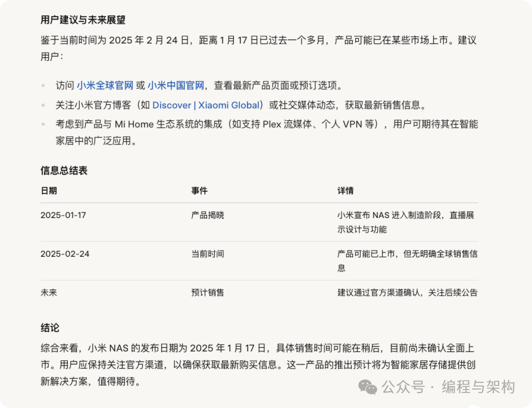Image resolution: width=532 pixels, height=408 pixels.
Task: Click the 用户建议与未来展望 heading
Action: pyautogui.click(x=83, y=20)
